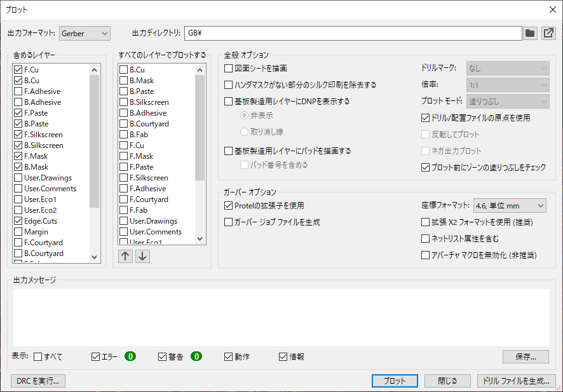
Task: Move selected layer down with arrow button
Action: (142, 256)
